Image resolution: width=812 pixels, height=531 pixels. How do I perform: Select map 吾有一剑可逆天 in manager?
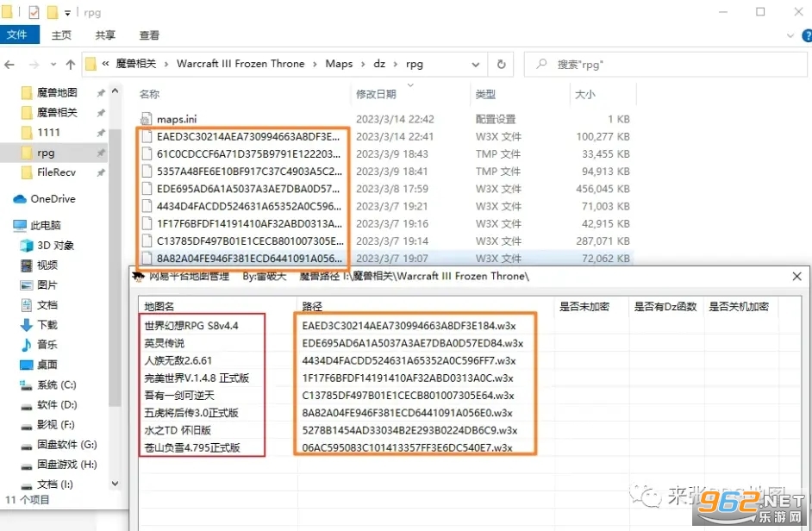click(x=178, y=396)
